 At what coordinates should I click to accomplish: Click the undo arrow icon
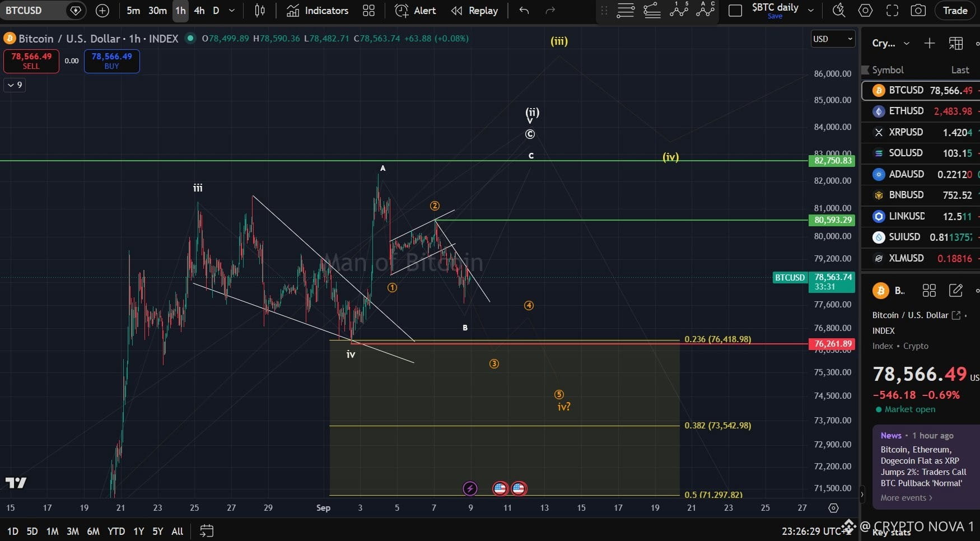(x=524, y=11)
